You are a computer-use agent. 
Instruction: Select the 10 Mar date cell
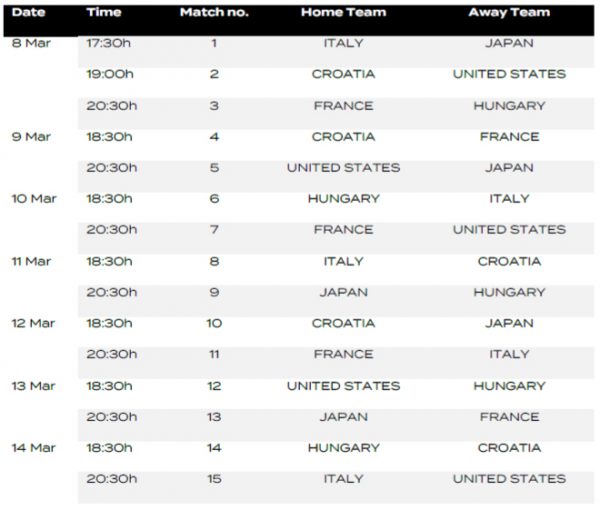tap(34, 199)
